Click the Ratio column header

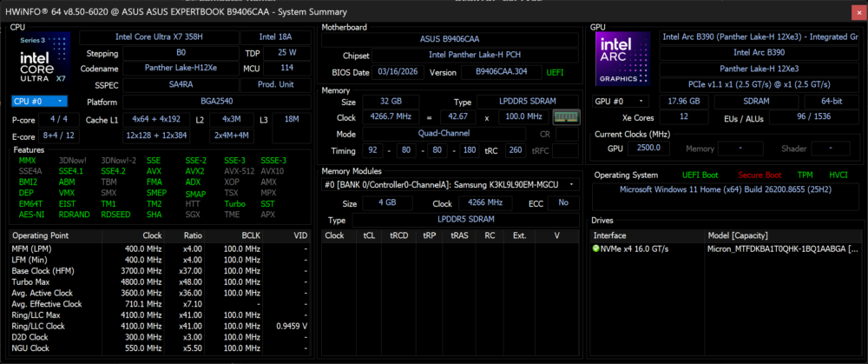186,235
